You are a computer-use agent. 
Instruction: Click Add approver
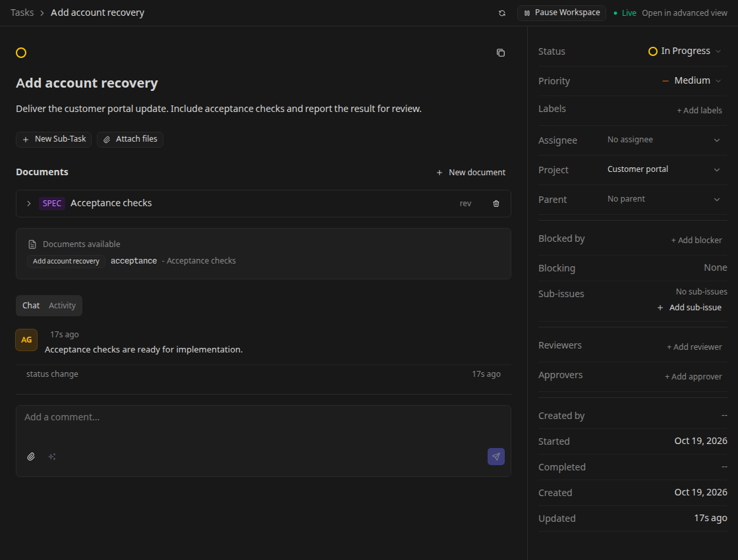(693, 377)
